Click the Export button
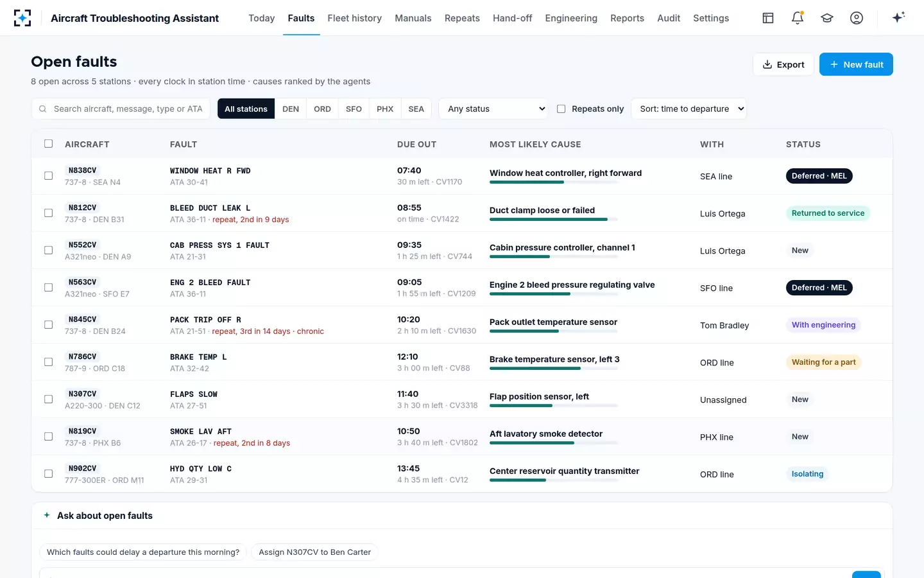 point(783,64)
